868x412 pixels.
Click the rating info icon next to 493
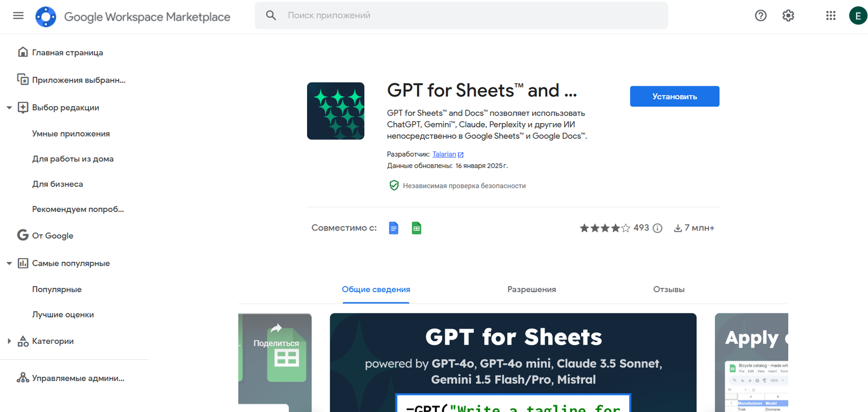(658, 228)
